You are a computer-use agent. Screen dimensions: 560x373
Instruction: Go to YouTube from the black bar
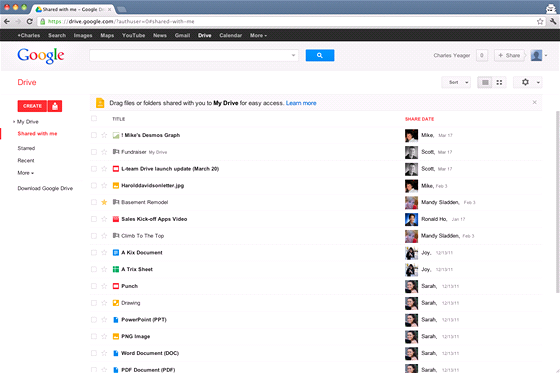pos(133,35)
